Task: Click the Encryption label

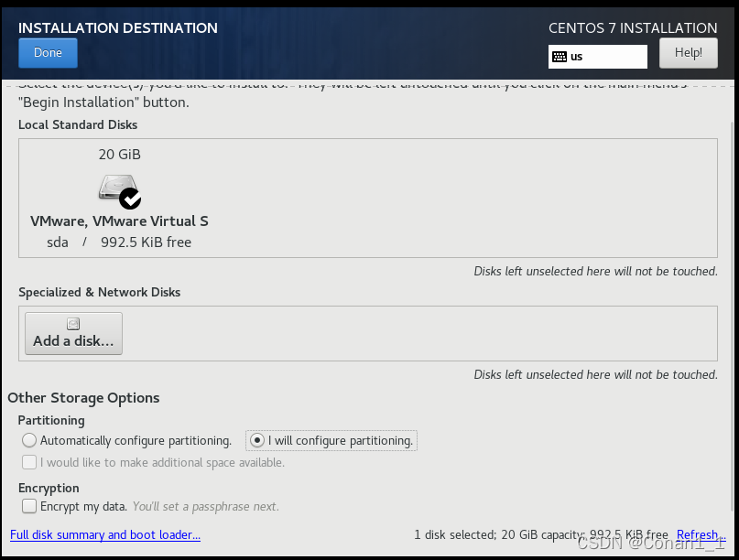Action: click(49, 488)
